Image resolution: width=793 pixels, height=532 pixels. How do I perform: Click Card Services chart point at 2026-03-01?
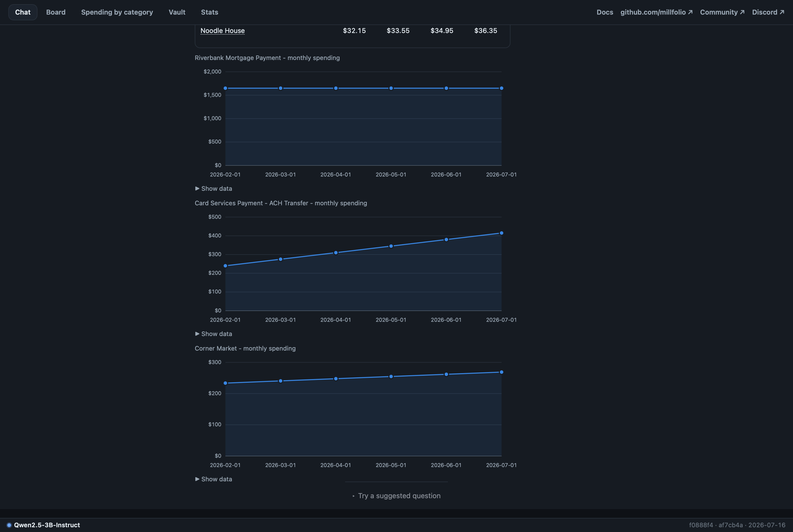(x=281, y=259)
